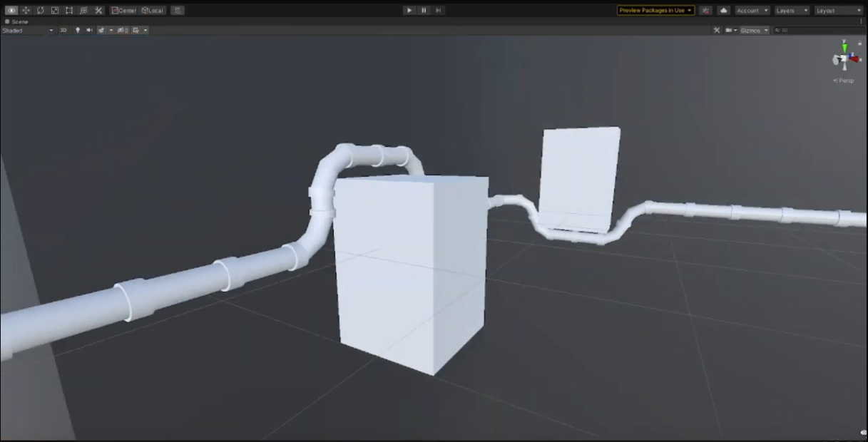This screenshot has height=442, width=868.
Task: Select the Move tool
Action: point(26,10)
